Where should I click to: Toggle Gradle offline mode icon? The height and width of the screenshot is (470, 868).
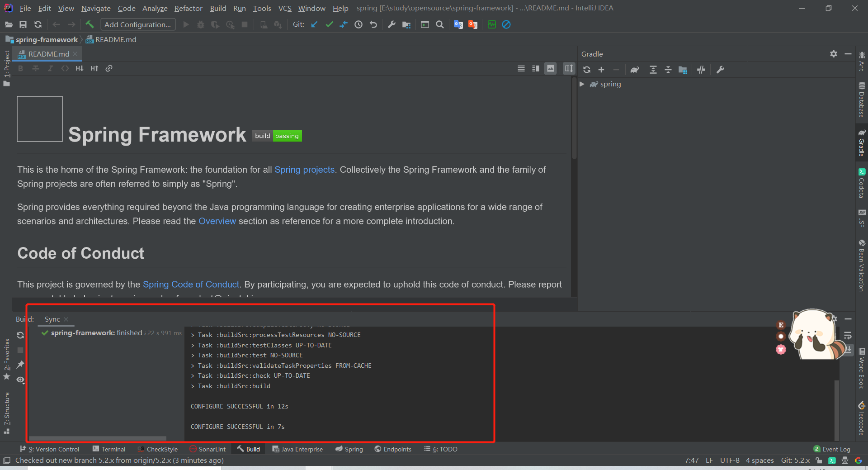click(x=701, y=70)
